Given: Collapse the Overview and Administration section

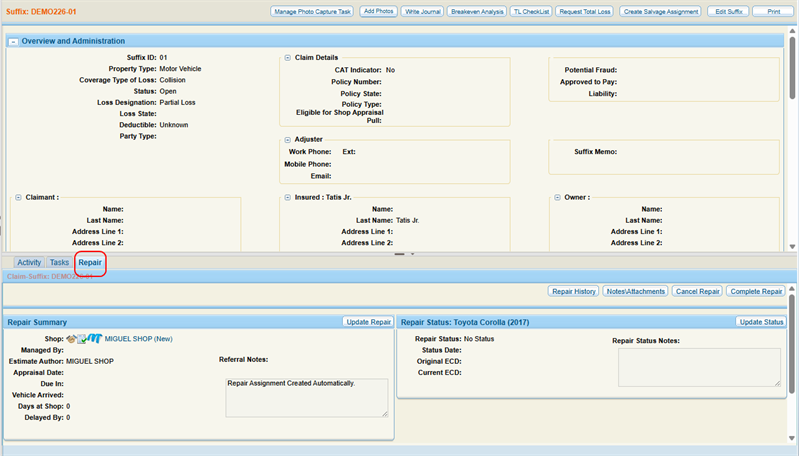Looking at the screenshot, I should click(x=14, y=42).
